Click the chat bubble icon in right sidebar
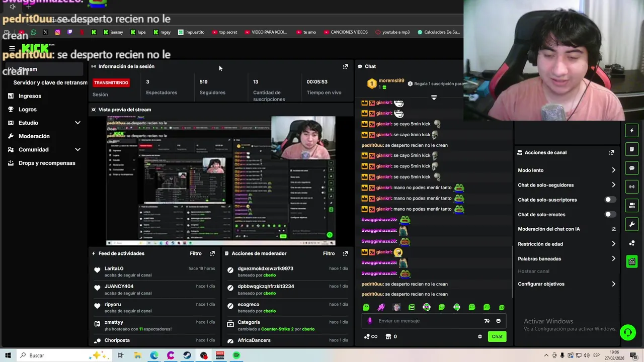This screenshot has height=362, width=644. click(x=632, y=168)
